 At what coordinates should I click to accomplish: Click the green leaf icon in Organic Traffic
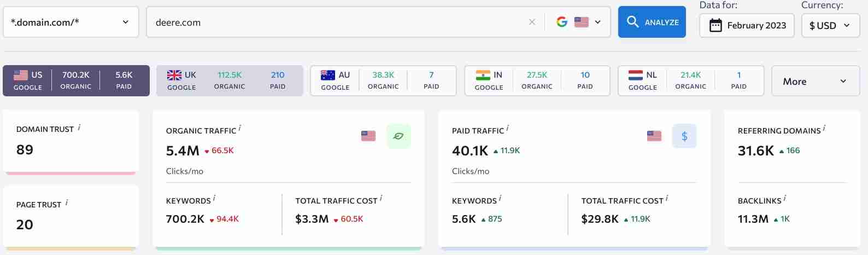tap(398, 136)
